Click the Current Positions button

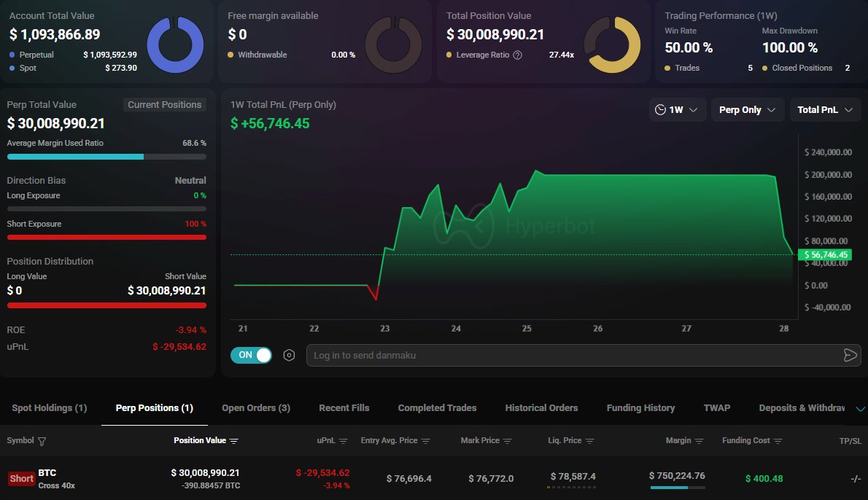click(x=164, y=104)
